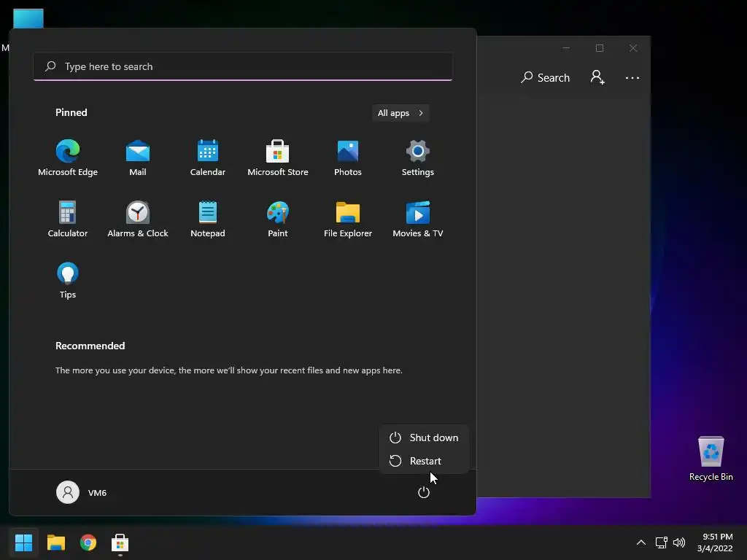The width and height of the screenshot is (747, 560).
Task: Close the background window
Action: [633, 48]
